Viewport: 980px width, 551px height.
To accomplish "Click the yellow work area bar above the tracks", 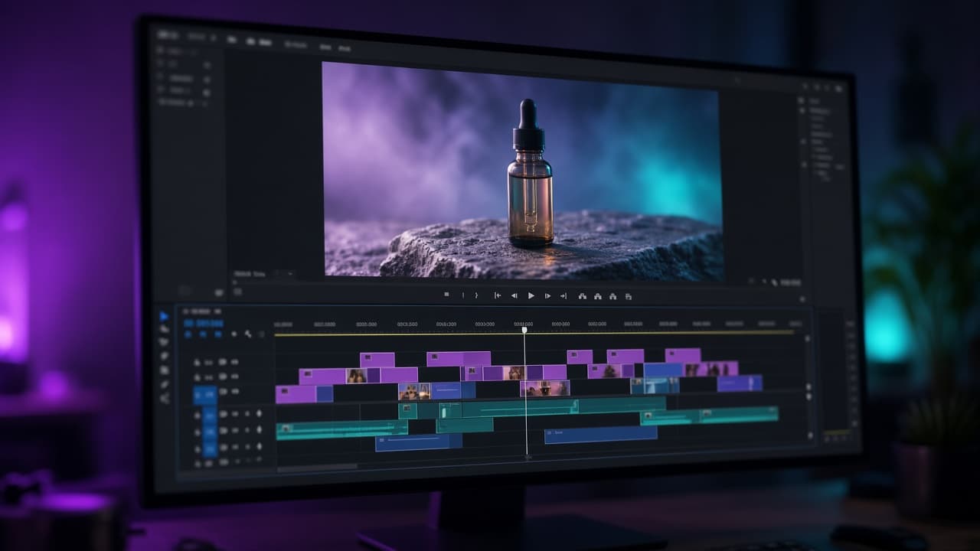I will point(534,334).
